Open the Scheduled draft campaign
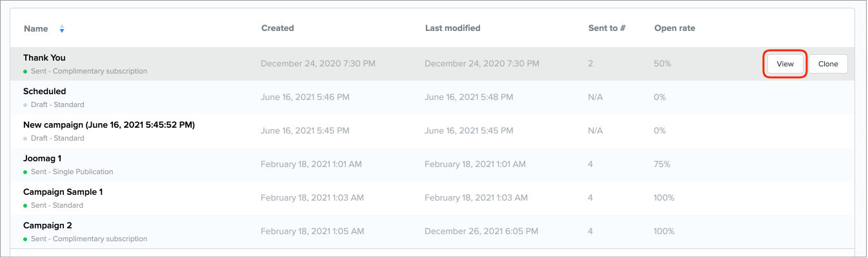 coord(45,92)
